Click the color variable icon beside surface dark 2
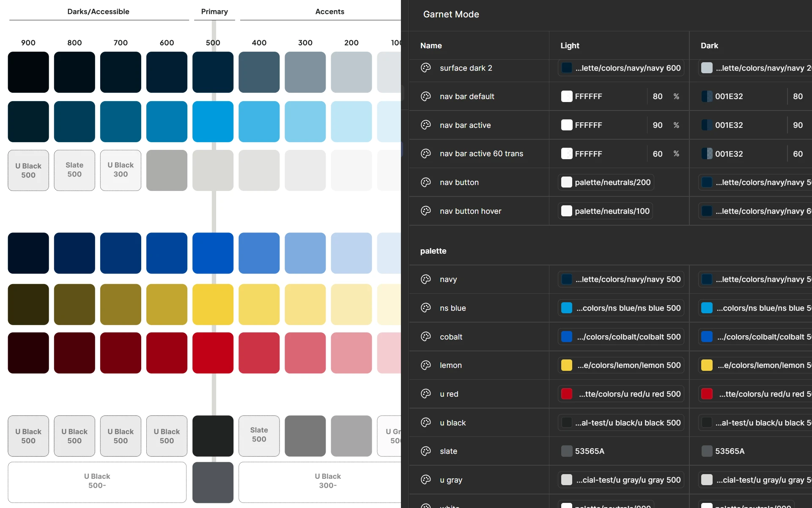Image resolution: width=812 pixels, height=508 pixels. (426, 68)
